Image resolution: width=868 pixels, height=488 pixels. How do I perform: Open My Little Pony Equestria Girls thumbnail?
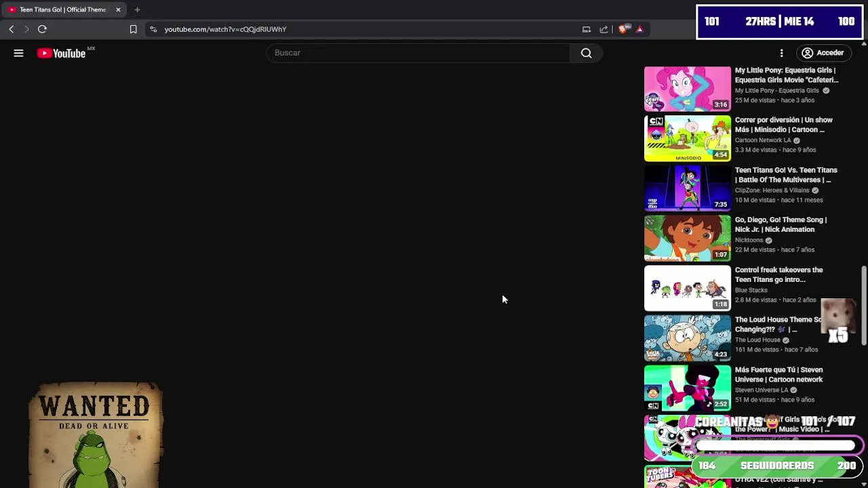[688, 88]
